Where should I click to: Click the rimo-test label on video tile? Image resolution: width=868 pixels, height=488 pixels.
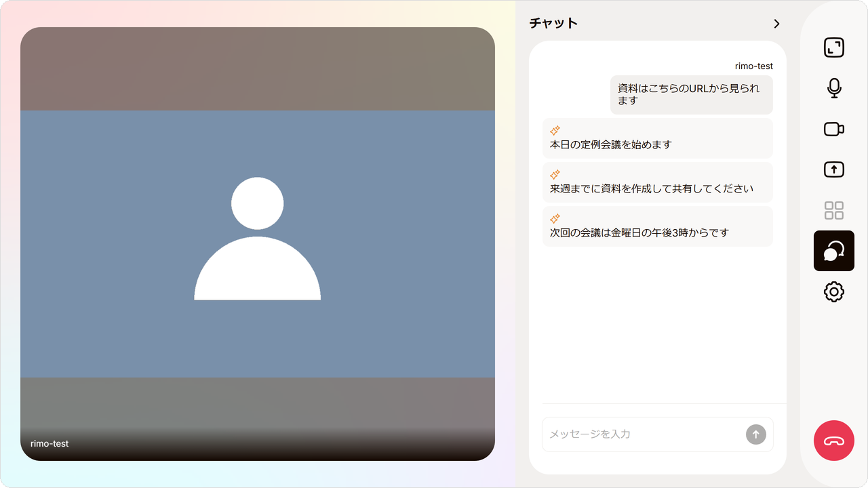click(x=50, y=444)
